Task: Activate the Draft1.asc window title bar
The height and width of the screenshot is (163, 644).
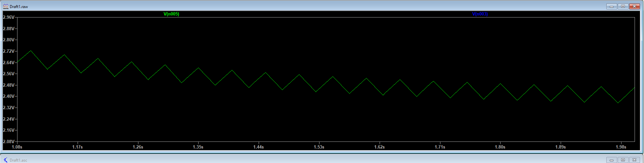Action: [x=302, y=160]
